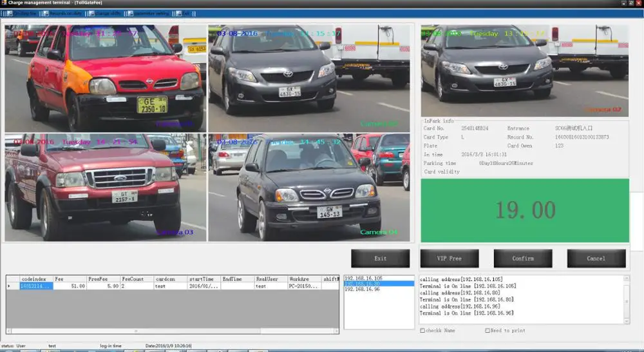This screenshot has width=644, height=352.
Task: Click the row selector arrow in the fee grid
Action: coord(10,286)
